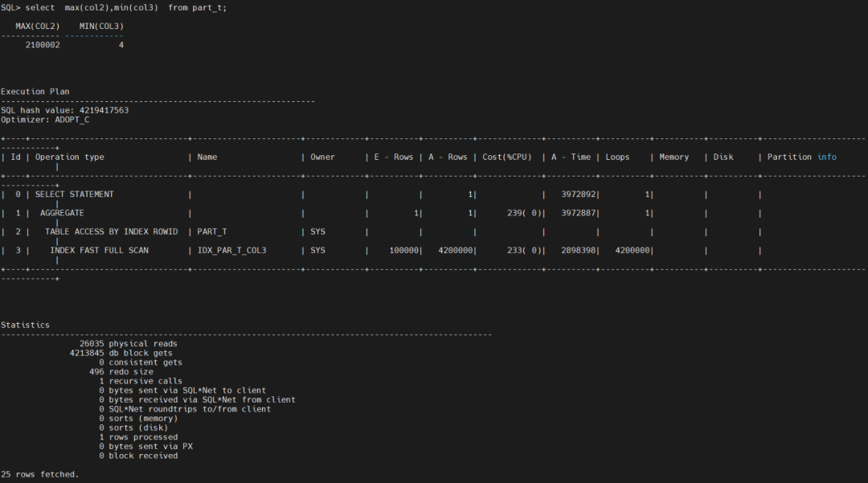Image resolution: width=868 pixels, height=483 pixels.
Task: Click the 'Owner' column header
Action: pyautogui.click(x=322, y=158)
